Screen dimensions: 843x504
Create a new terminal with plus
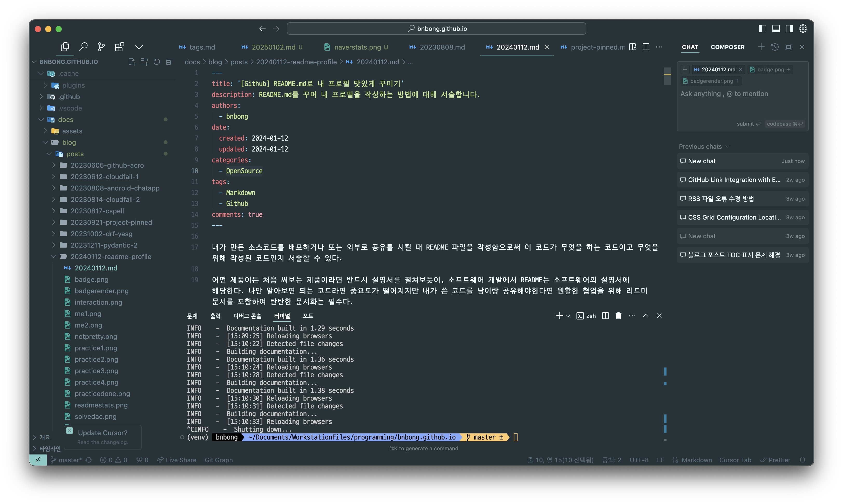click(x=559, y=316)
